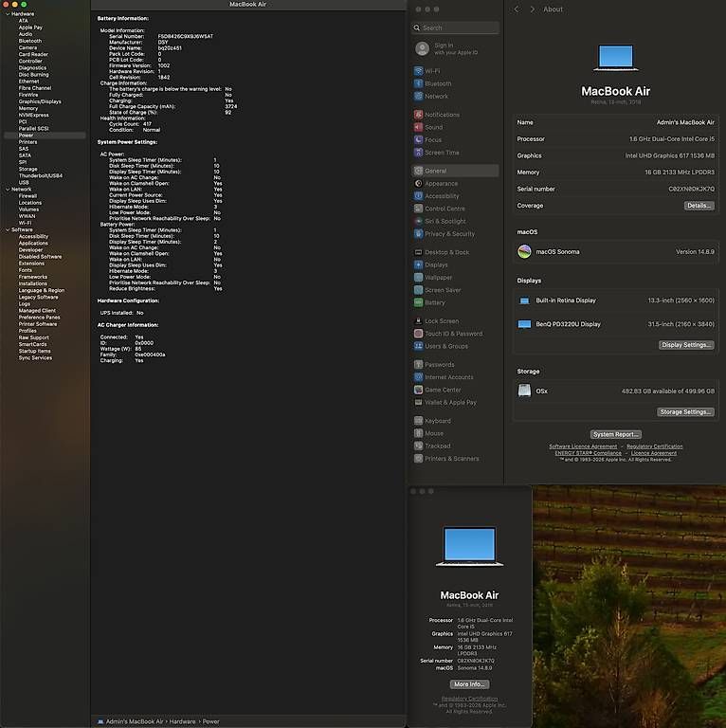The height and width of the screenshot is (728, 726).
Task: Collapse the Software tree section
Action: pos(8,229)
